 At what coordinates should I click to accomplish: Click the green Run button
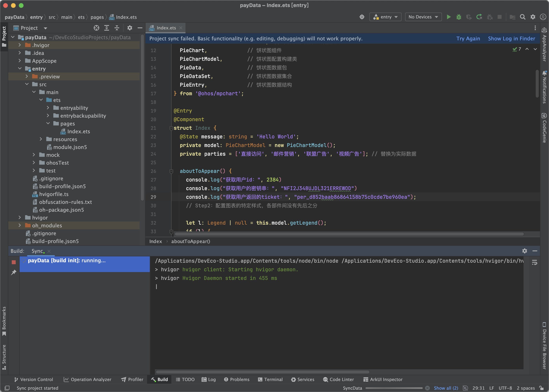pos(449,17)
